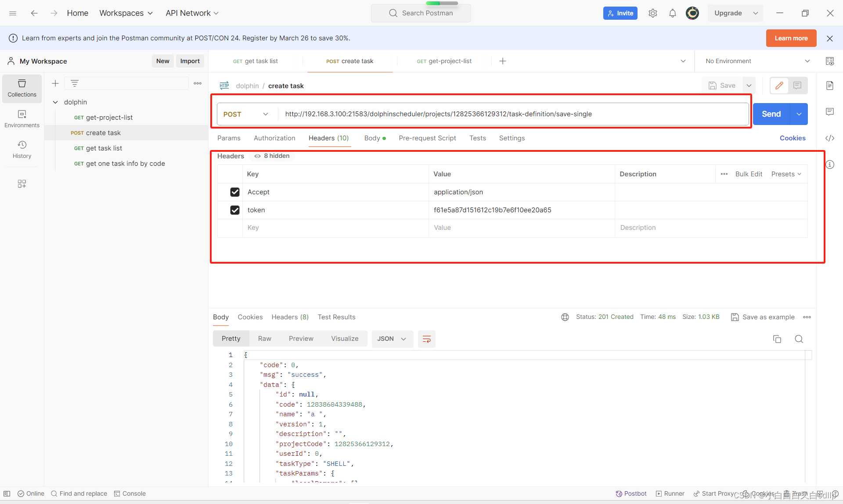Open collections view more options dots
The height and width of the screenshot is (504, 843).
click(198, 83)
